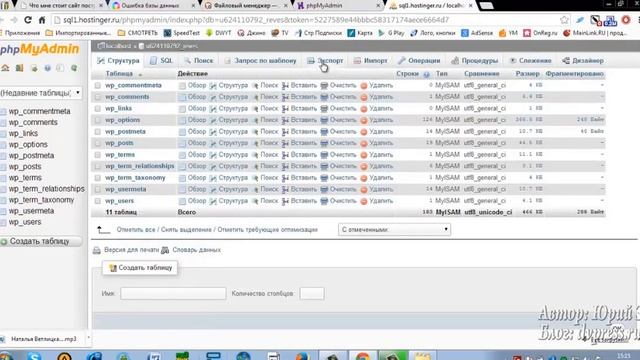Open the Запрос по шаблону tab
This screenshot has width=640, height=360.
pyautogui.click(x=260, y=61)
